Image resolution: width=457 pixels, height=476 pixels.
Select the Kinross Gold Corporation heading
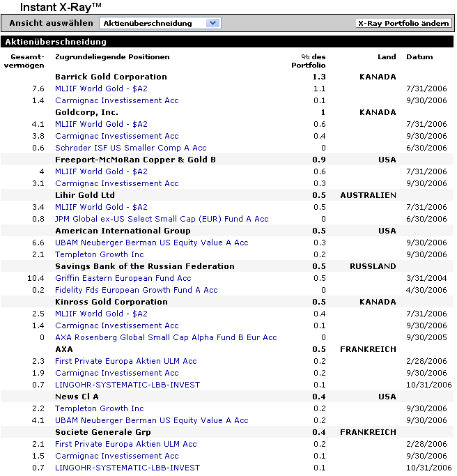[x=111, y=302]
